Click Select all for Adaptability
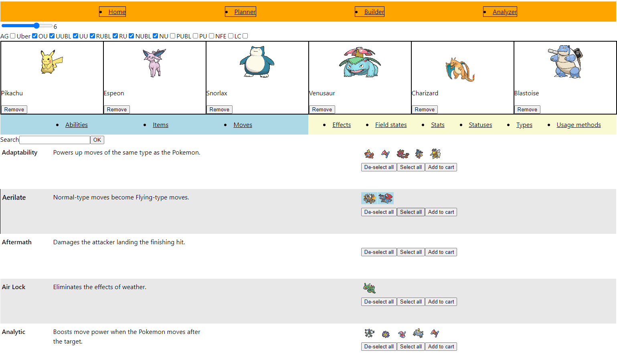Viewport: 617px width, 364px height. click(411, 167)
